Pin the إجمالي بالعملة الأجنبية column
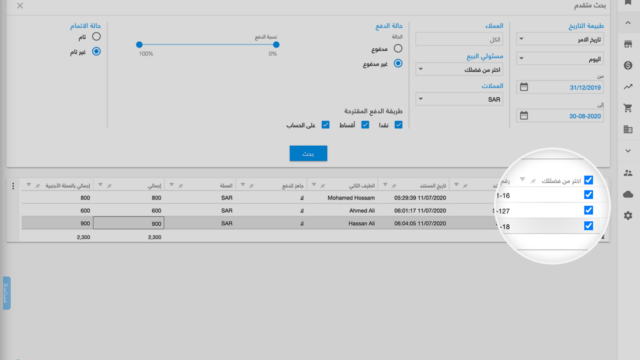This screenshot has width=640, height=360. coord(38,186)
